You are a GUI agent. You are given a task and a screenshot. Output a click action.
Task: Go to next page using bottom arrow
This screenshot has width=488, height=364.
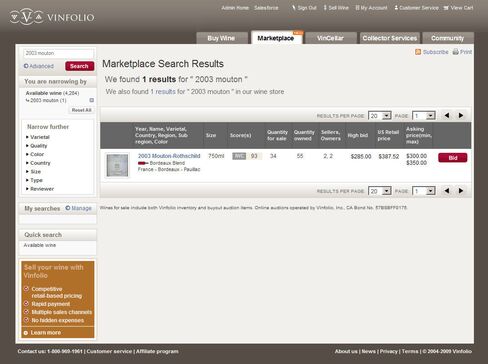(x=461, y=191)
